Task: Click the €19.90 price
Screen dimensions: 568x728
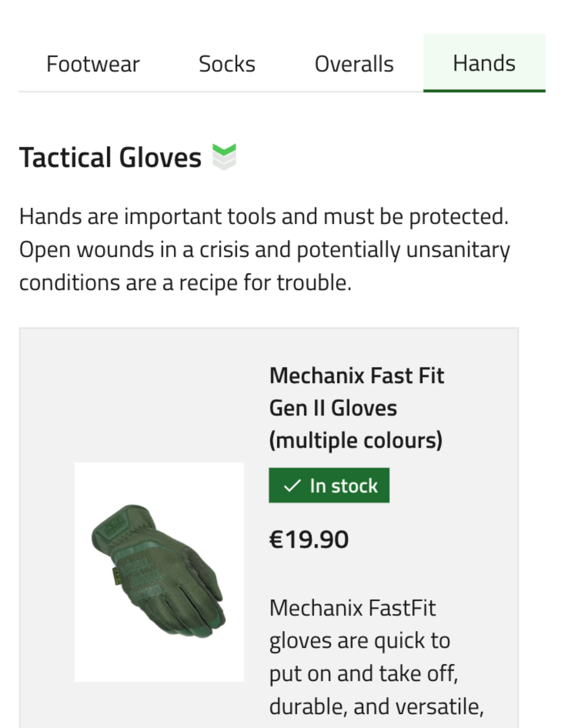Action: [x=309, y=539]
